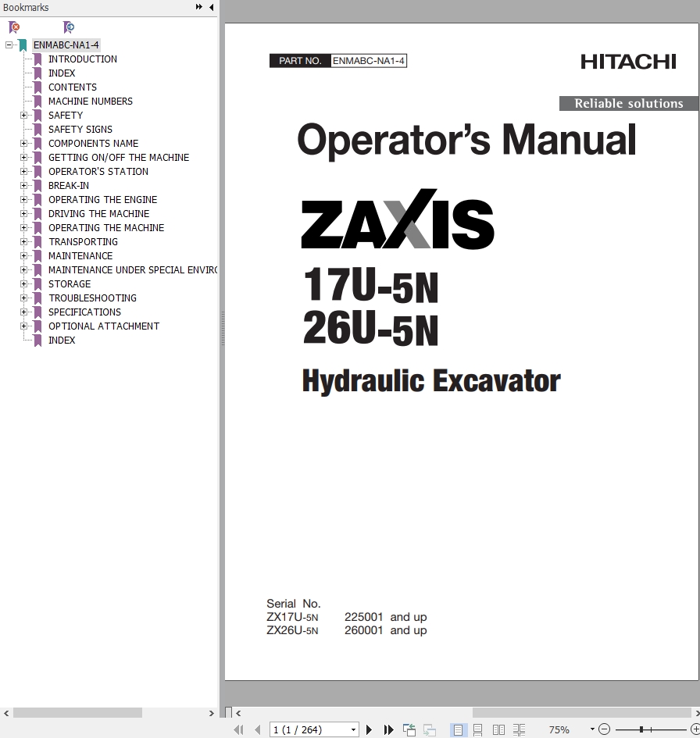Open the last INDEX bookmark below OPTIONAL ATTACHMENT

click(62, 340)
